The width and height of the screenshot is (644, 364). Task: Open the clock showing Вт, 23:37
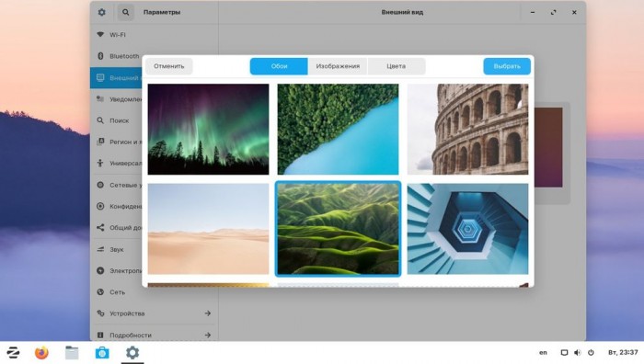[623, 352]
